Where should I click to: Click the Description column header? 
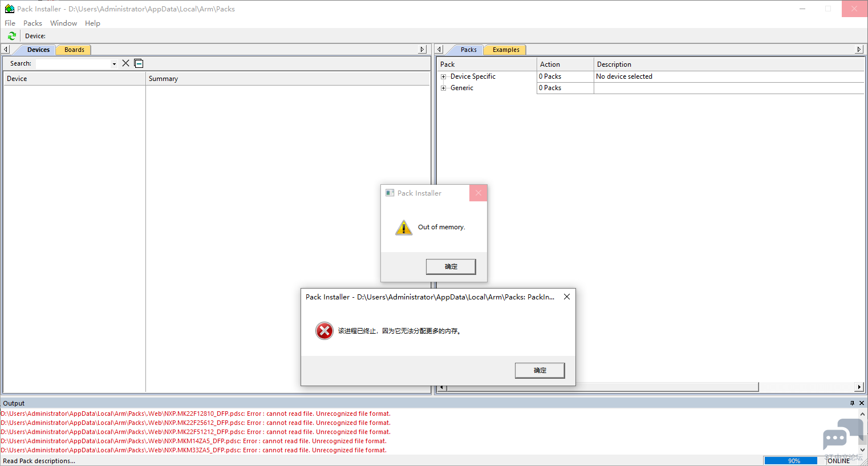pos(729,64)
